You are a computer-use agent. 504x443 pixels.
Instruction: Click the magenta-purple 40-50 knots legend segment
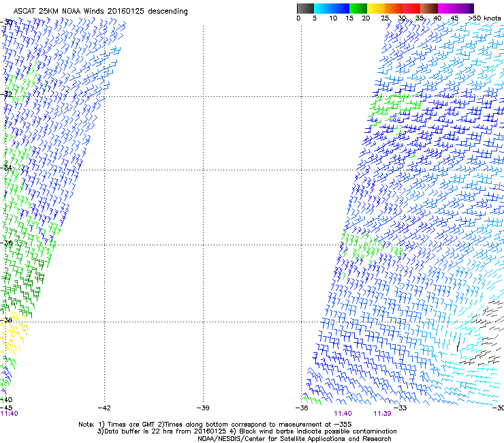click(x=456, y=8)
